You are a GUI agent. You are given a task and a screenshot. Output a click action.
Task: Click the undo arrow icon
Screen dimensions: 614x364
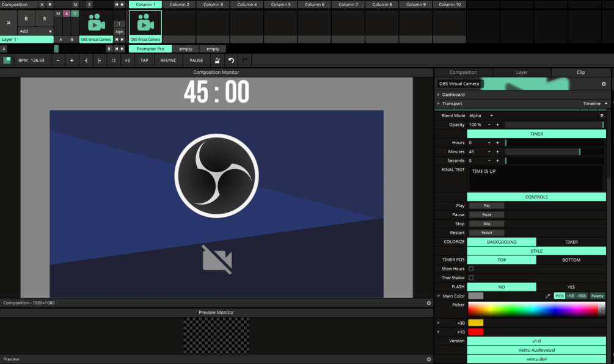[232, 60]
